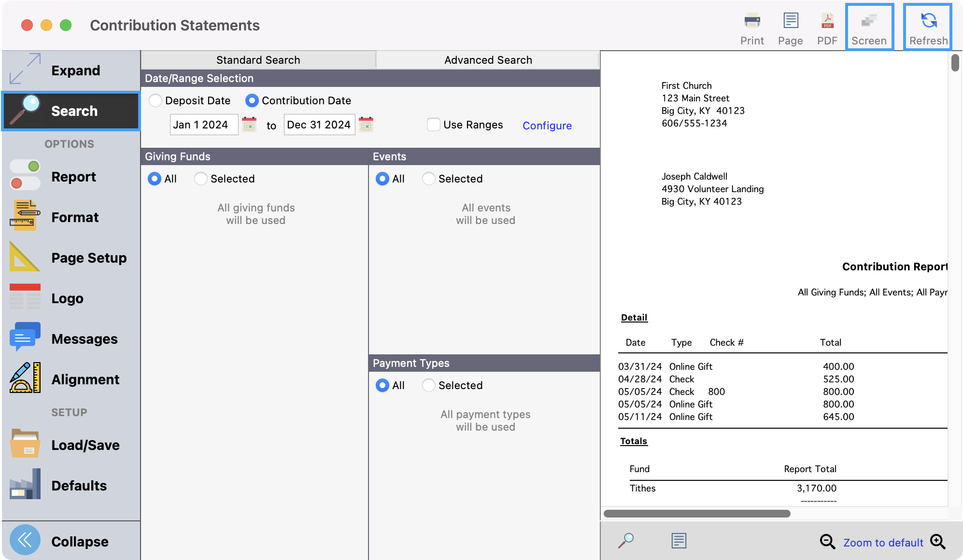The width and height of the screenshot is (963, 560).
Task: Open calendar picker for start date
Action: point(249,125)
